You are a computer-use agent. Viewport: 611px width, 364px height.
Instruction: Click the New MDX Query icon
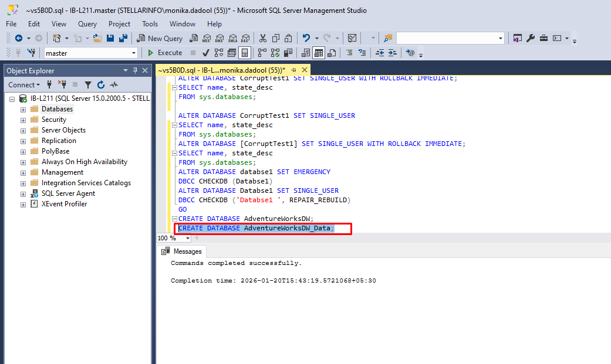click(206, 38)
